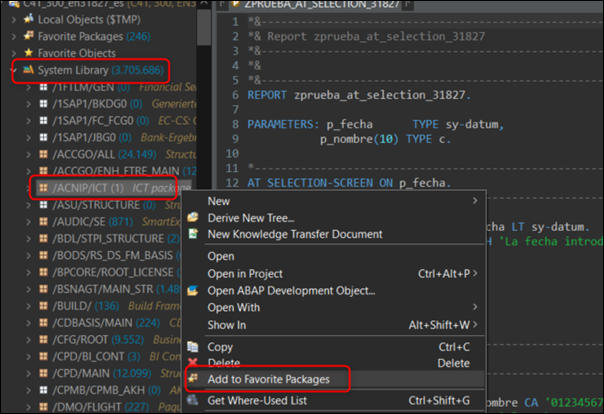Click the REPORT statement on line 6
The height and width of the screenshot is (414, 604).
click(359, 95)
